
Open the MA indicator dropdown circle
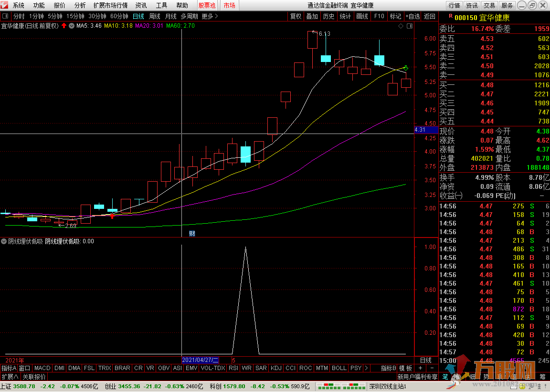coord(72,26)
